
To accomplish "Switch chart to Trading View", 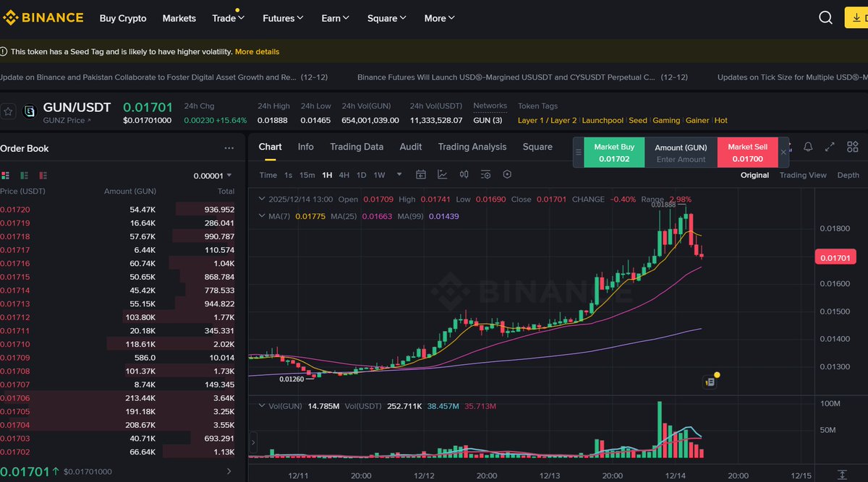I will click(x=803, y=175).
